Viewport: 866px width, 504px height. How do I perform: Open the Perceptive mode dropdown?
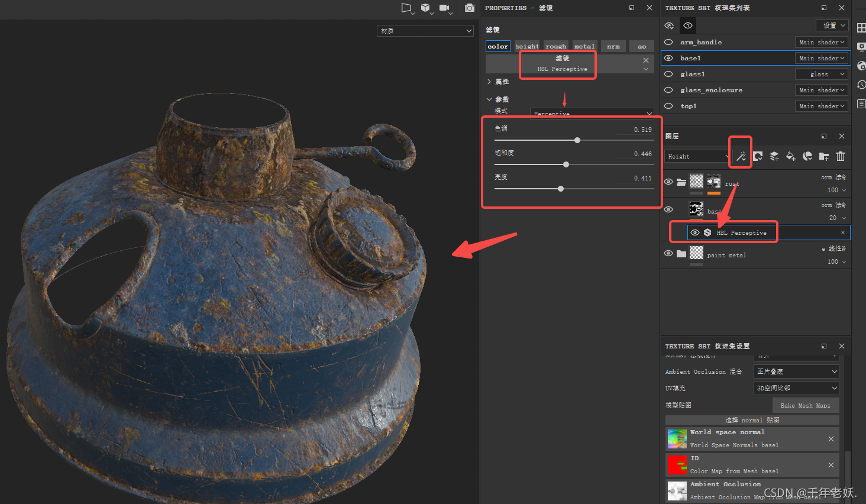(592, 113)
